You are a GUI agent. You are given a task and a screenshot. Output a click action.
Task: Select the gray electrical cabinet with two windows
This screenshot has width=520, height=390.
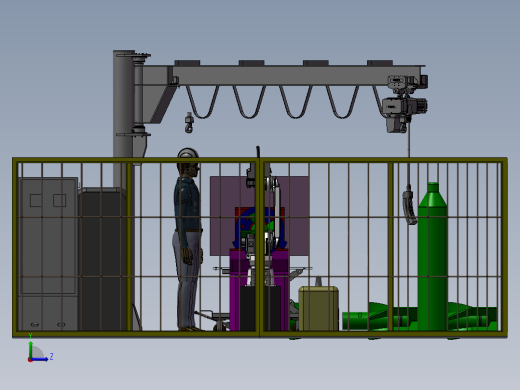pos(48,254)
